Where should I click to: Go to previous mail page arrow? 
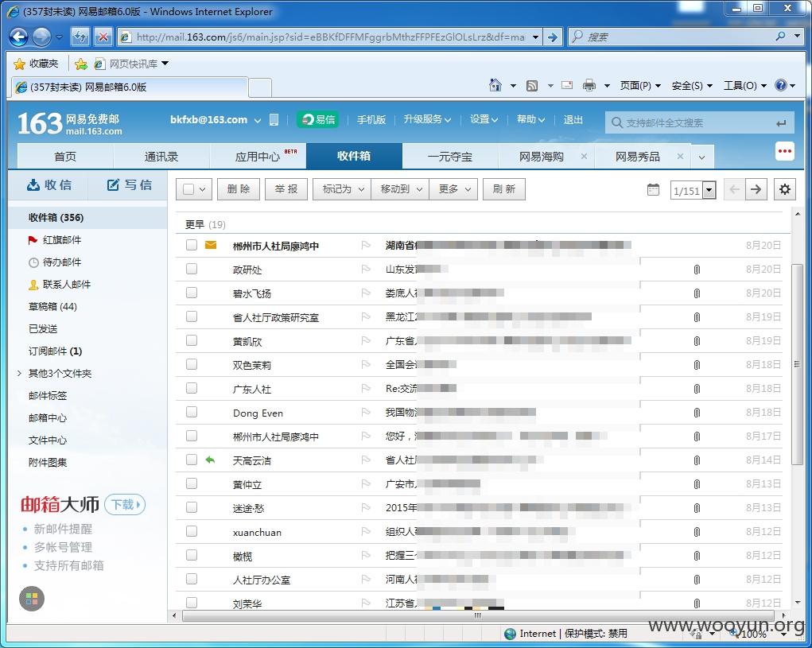(x=734, y=189)
